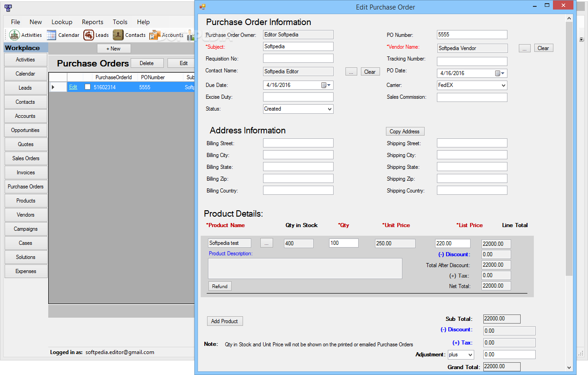Click the Qty field showing 100
588x375 pixels.
(x=344, y=243)
